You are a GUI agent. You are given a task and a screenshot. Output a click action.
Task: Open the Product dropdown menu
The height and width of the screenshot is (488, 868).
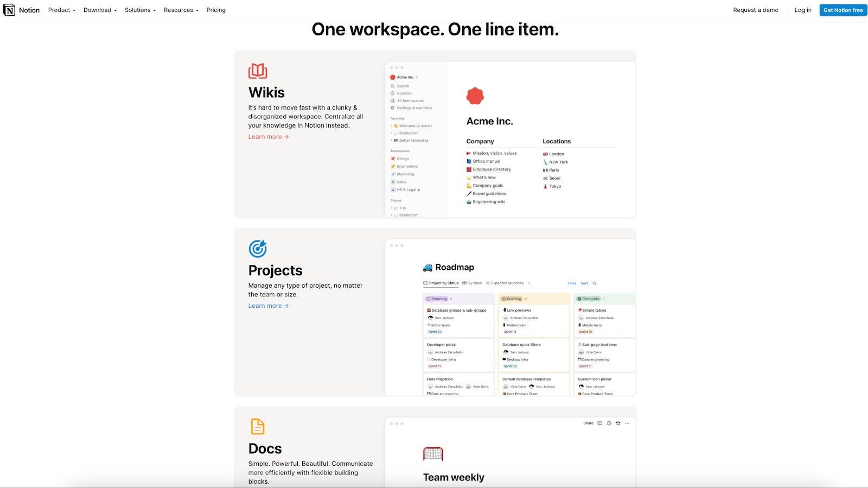(62, 10)
